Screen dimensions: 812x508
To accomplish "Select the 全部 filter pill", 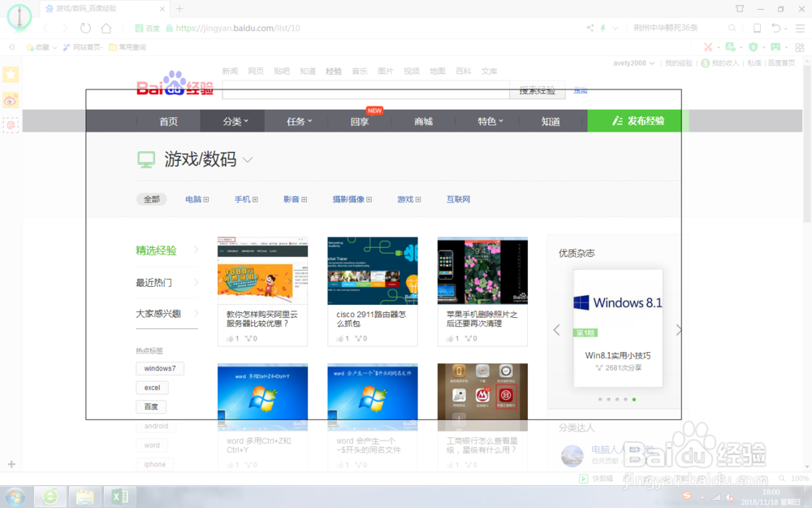I will [x=151, y=200].
